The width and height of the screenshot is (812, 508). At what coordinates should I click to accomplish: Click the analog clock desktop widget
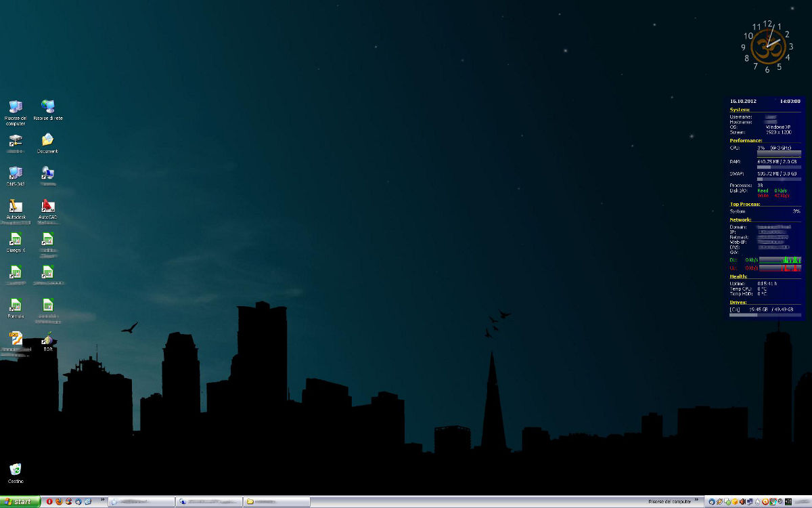pyautogui.click(x=767, y=46)
